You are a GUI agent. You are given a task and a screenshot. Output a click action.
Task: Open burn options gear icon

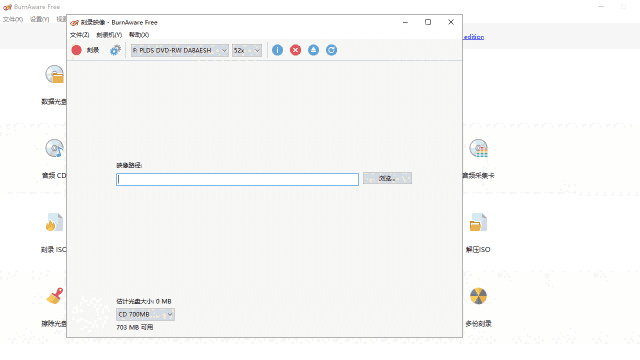pos(115,50)
